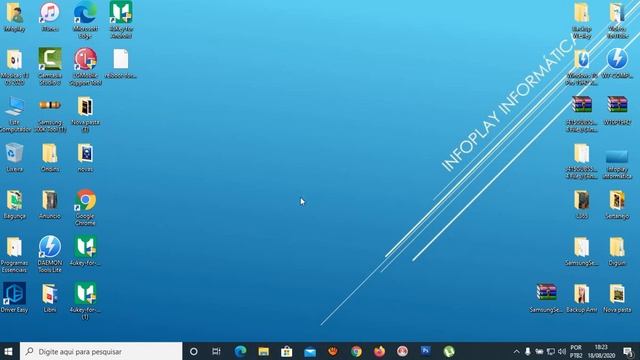Open File Explorer from the taskbar

264,351
